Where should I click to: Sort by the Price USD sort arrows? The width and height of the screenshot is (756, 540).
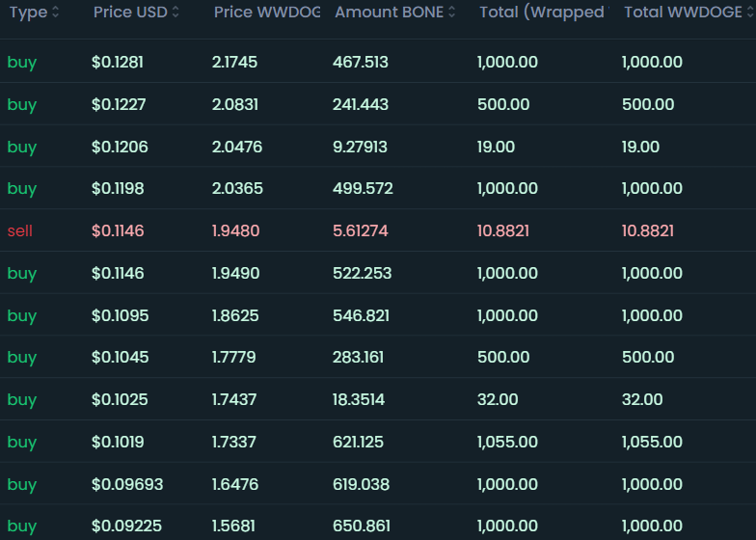point(175,12)
